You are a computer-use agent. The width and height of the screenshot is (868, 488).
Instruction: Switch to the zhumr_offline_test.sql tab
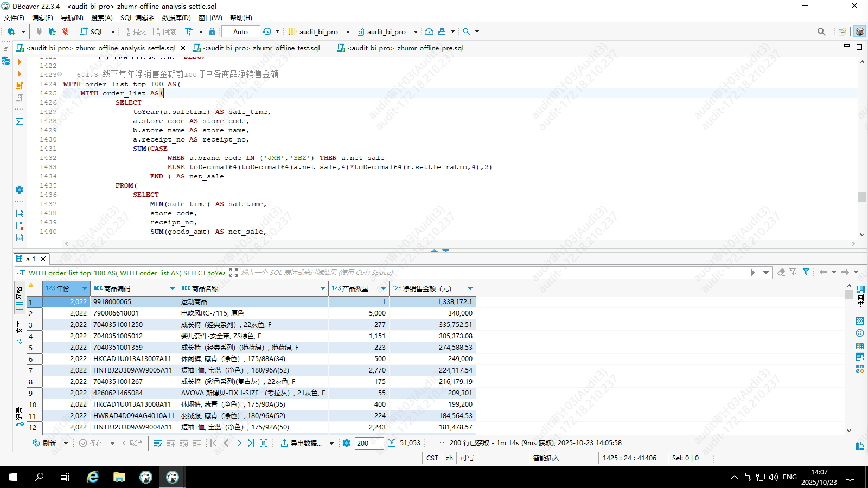pyautogui.click(x=261, y=48)
